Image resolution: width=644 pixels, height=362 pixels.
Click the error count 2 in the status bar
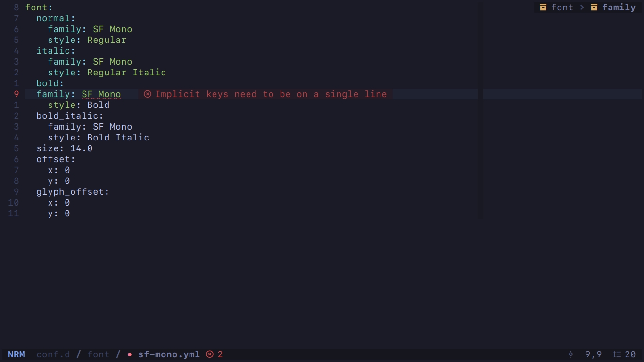click(219, 354)
